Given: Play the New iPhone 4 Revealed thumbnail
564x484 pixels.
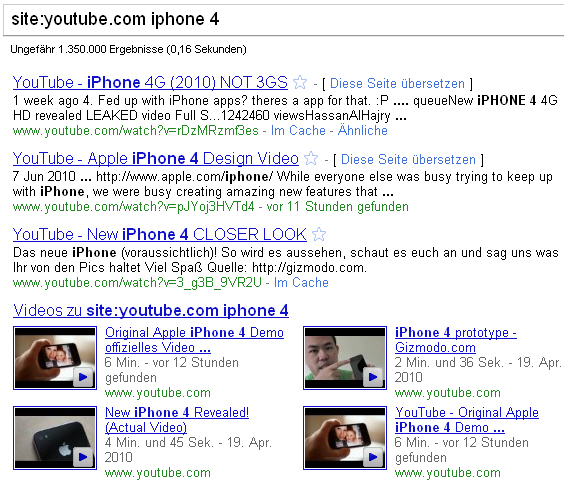Looking at the screenshot, I should coord(55,438).
